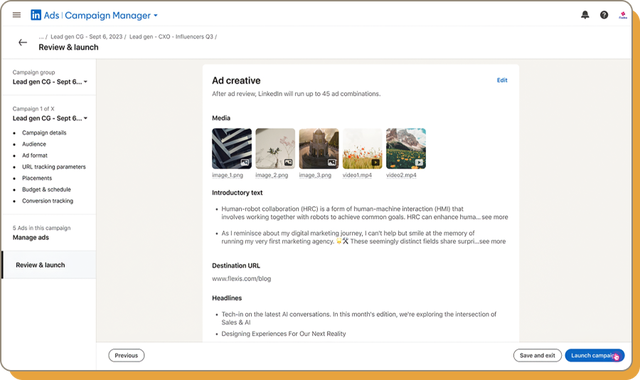The height and width of the screenshot is (380, 640).
Task: Open the image_2.png media thumbnail
Action: 275,149
